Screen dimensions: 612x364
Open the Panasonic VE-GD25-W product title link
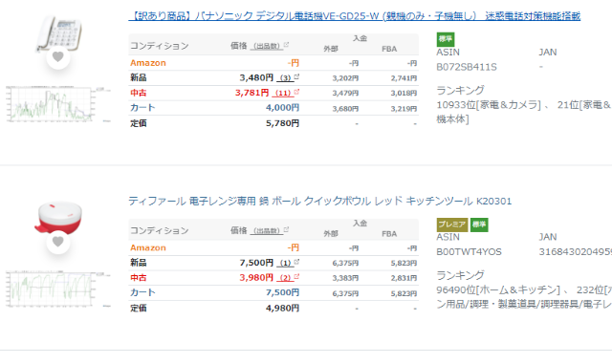point(355,16)
